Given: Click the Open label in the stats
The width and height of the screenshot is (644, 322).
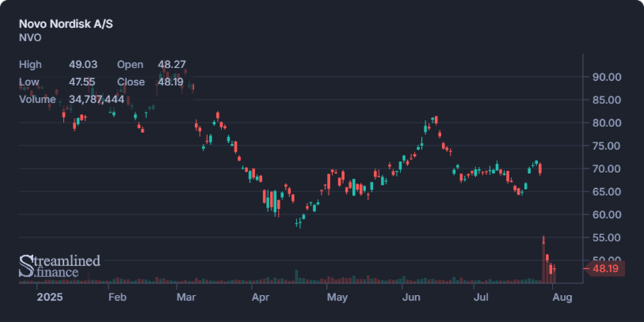Looking at the screenshot, I should pos(130,64).
